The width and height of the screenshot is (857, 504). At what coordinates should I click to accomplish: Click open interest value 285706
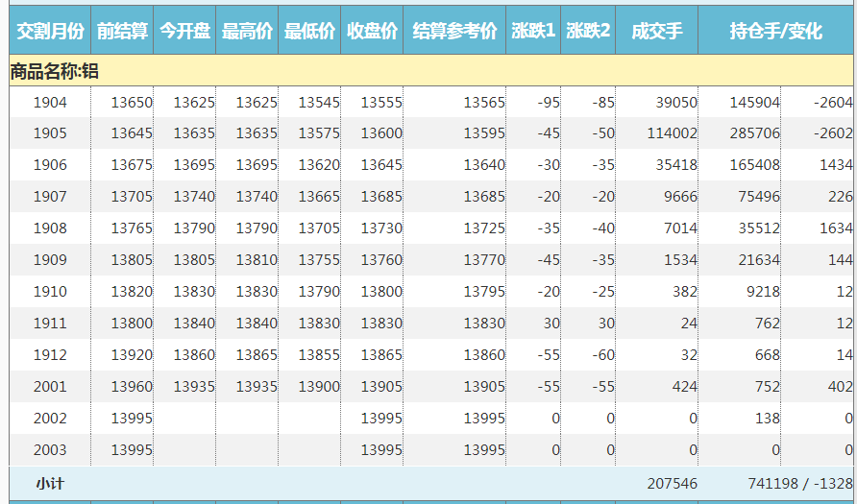754,133
